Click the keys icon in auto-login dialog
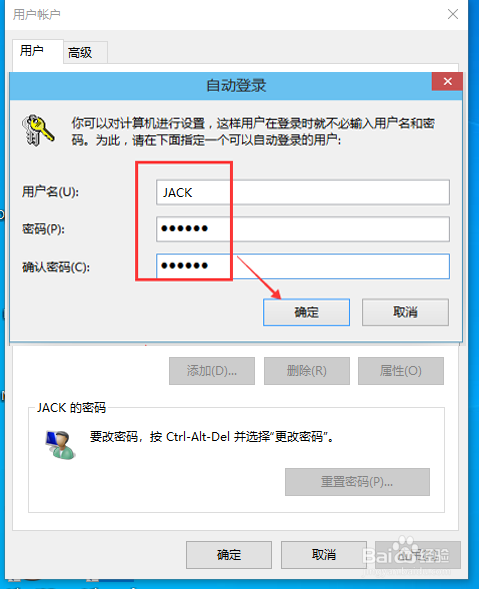Image resolution: width=479 pixels, height=589 pixels. pos(38,130)
